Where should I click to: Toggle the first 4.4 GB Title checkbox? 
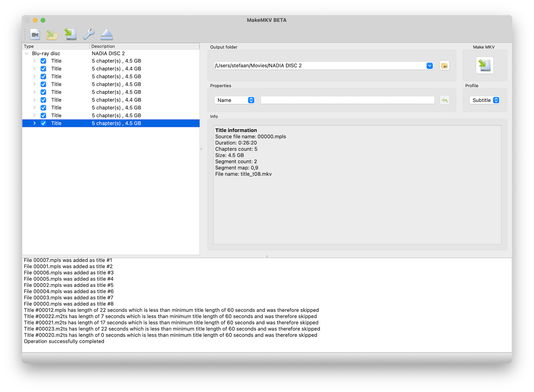click(x=43, y=69)
